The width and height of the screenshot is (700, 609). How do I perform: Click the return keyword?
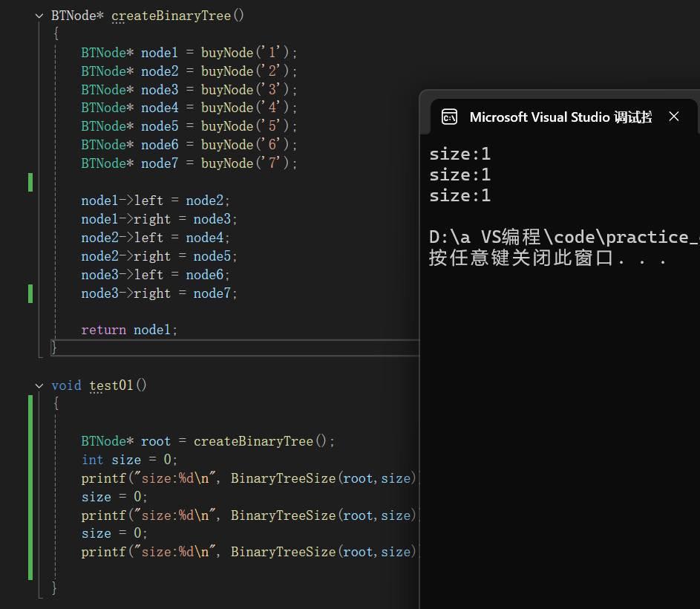pos(104,330)
